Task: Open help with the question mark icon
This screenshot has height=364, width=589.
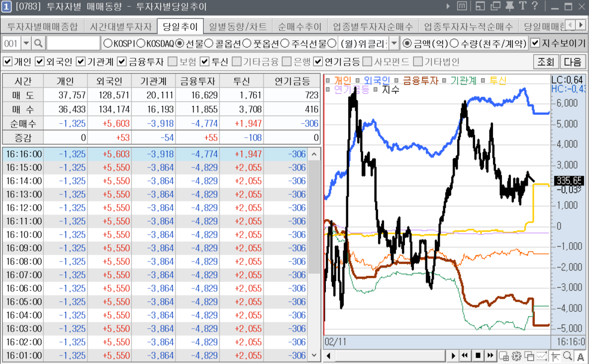Action: coord(535,6)
